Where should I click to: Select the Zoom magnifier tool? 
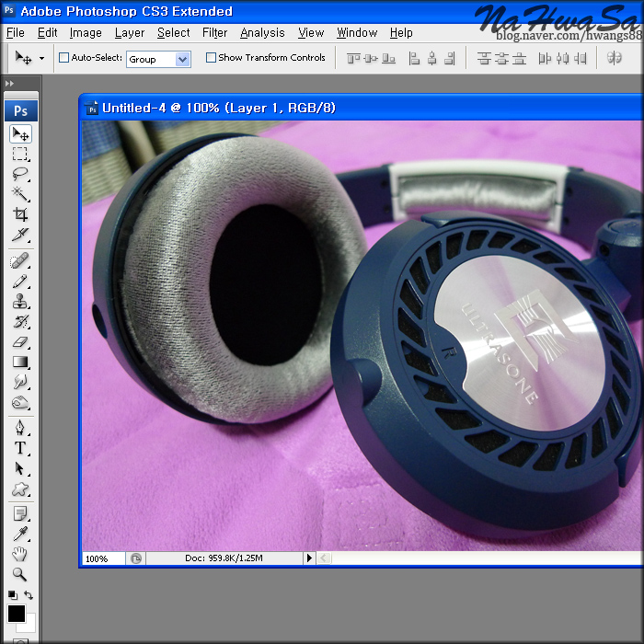click(19, 575)
